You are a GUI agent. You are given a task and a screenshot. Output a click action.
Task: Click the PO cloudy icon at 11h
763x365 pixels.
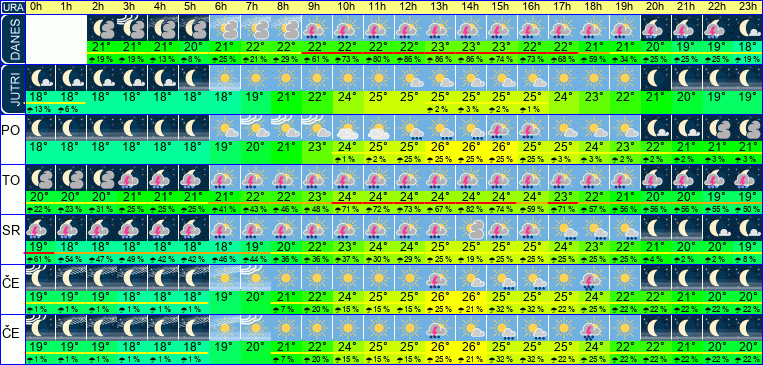[378, 128]
